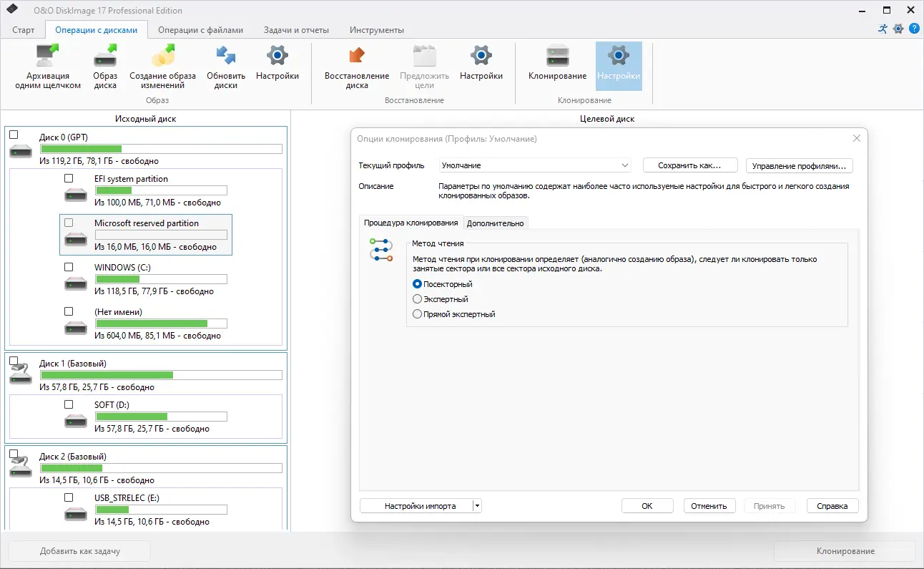Viewport: 924px width, 569px height.
Task: Open the Инструменты tab
Action: [377, 30]
